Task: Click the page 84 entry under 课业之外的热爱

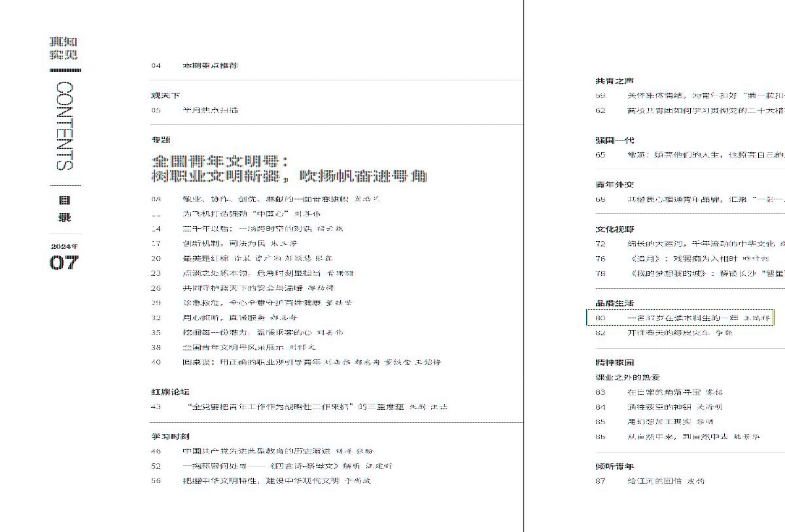Action: [x=660, y=407]
